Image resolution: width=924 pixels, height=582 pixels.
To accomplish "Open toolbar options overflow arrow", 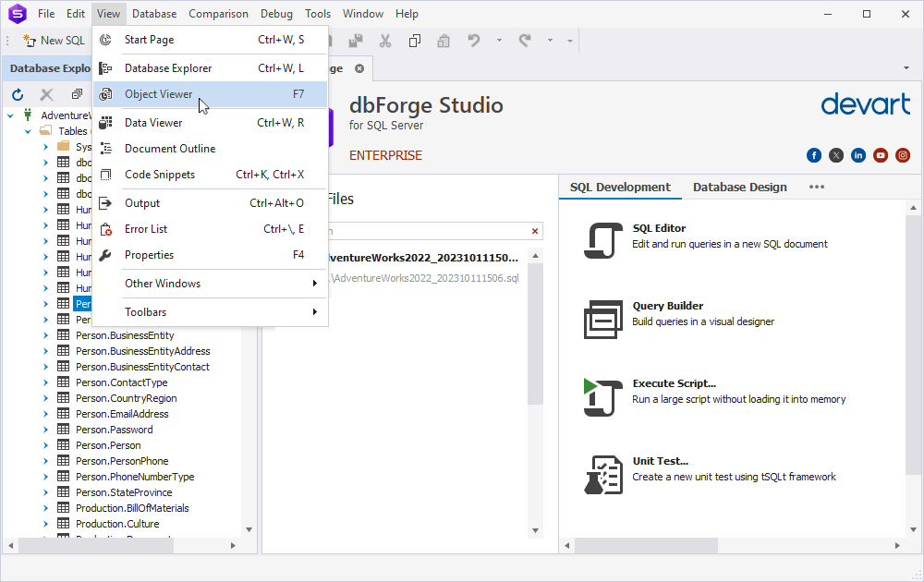I will pyautogui.click(x=570, y=41).
